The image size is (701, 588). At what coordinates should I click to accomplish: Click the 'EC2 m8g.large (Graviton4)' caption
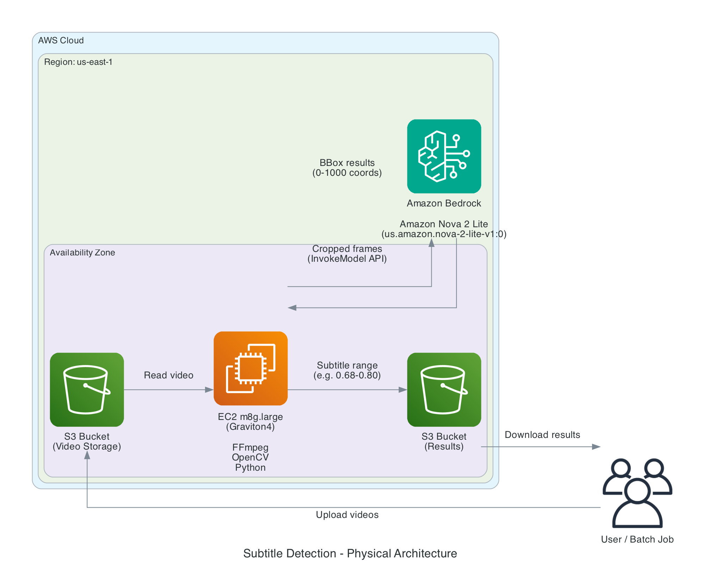251,422
